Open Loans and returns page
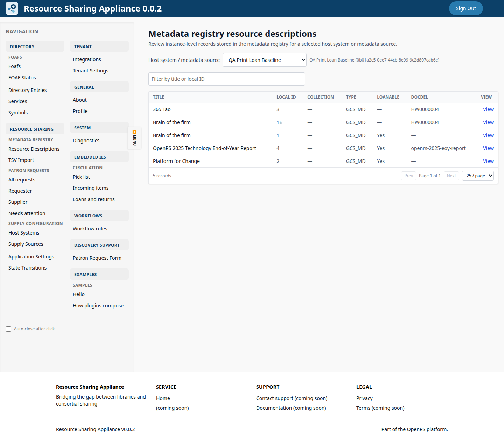This screenshot has height=444, width=504. [94, 199]
